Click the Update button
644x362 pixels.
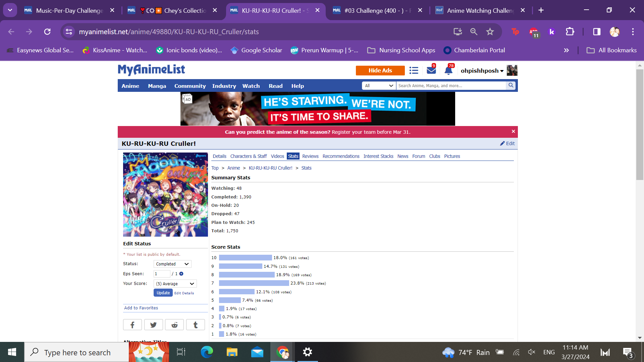163,293
